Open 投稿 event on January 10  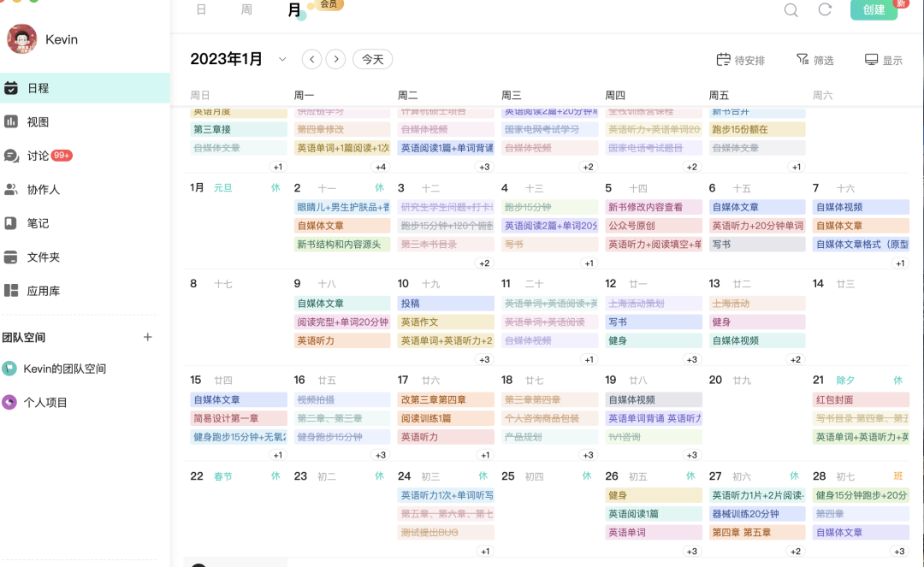coord(446,304)
